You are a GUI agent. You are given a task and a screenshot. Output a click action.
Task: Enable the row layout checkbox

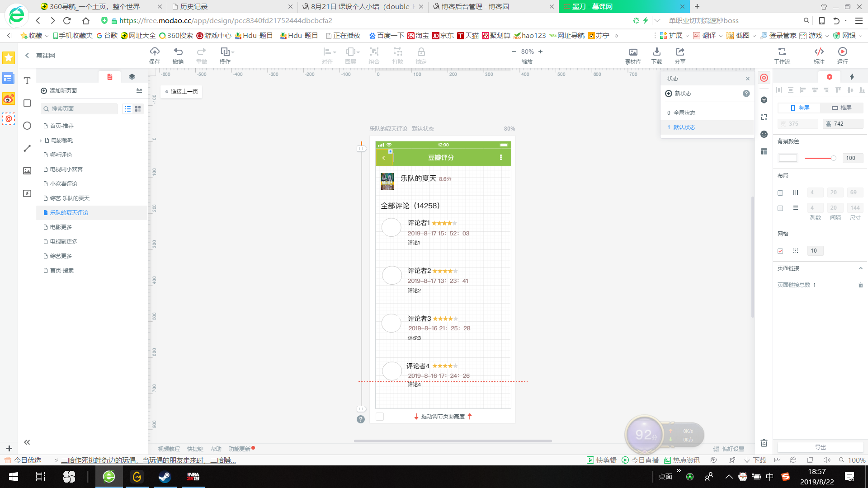(780, 208)
